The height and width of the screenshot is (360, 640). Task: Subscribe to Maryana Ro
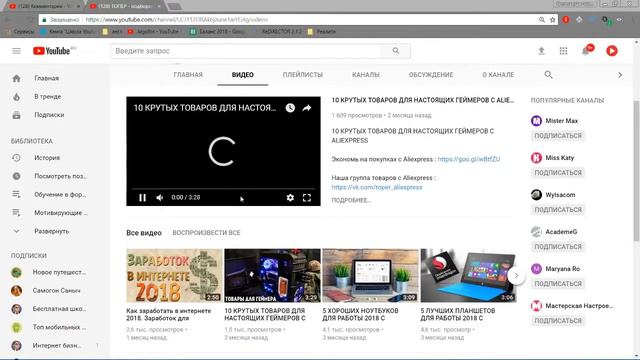coord(558,284)
